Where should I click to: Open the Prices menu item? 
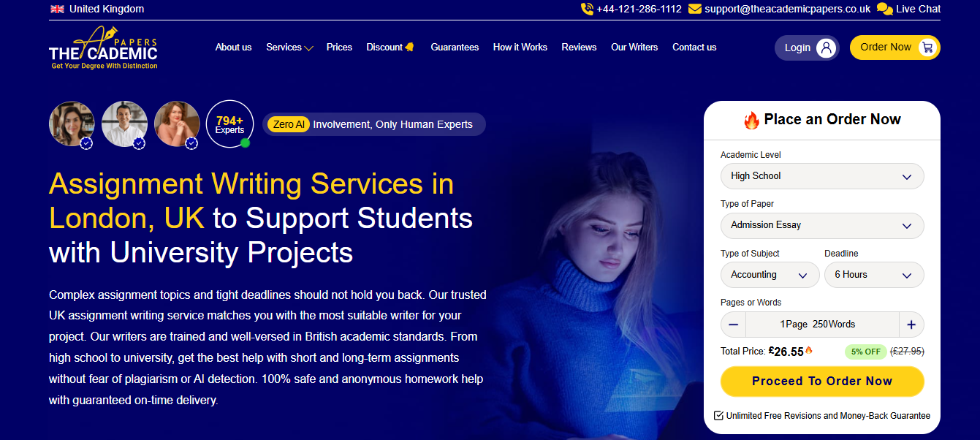tap(339, 47)
